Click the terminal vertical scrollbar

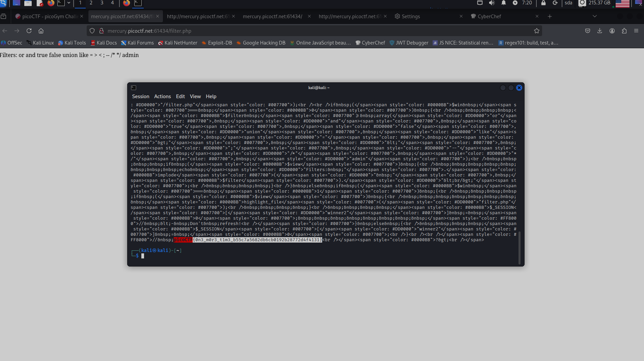(x=519, y=247)
